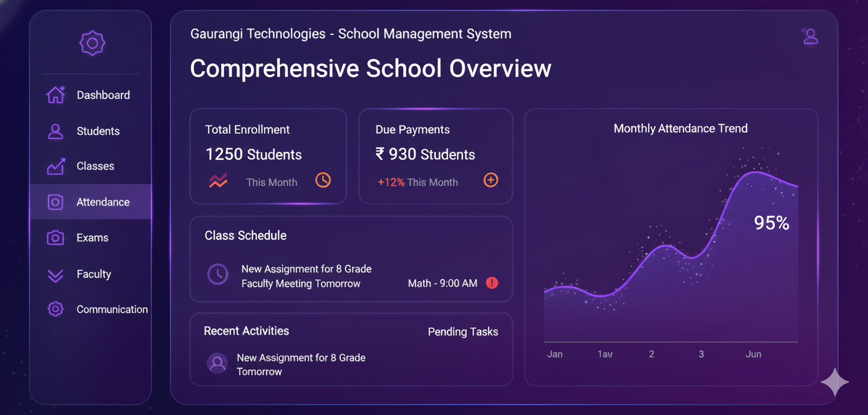The width and height of the screenshot is (868, 415).
Task: Click the plus circle in Due Payments
Action: pos(491,180)
